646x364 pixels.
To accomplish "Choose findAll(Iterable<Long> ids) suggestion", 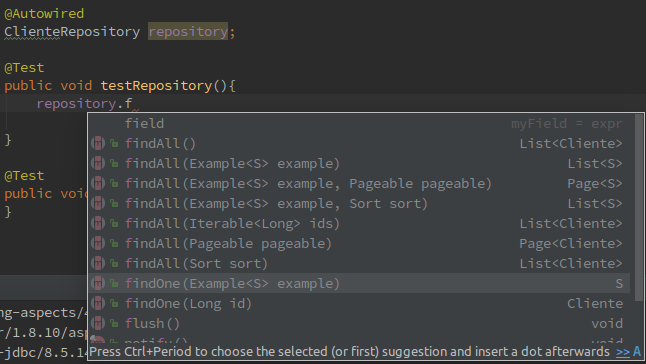I will click(359, 223).
